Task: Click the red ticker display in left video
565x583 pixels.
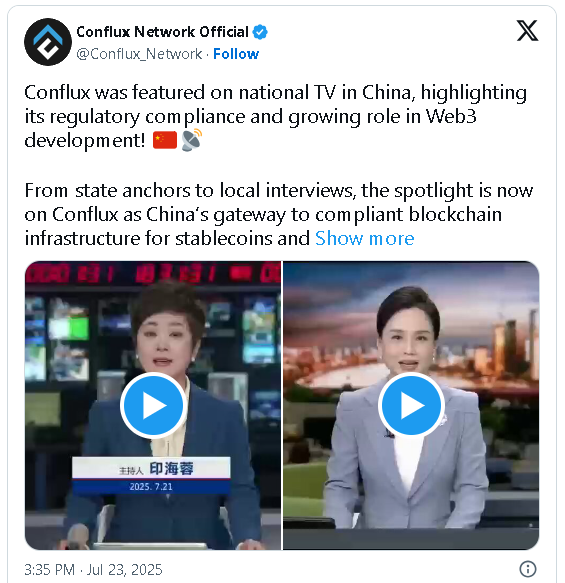Action: [x=153, y=273]
